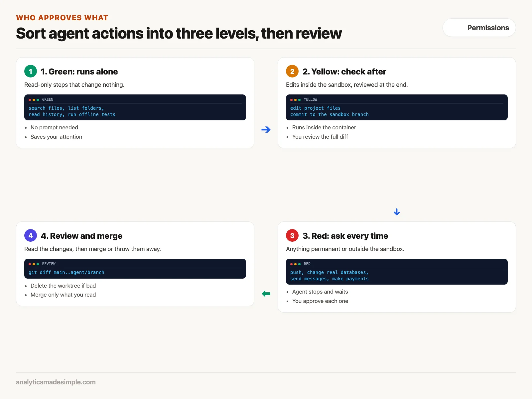Click the GREEN code block label
The height and width of the screenshot is (399, 532).
tap(48, 99)
